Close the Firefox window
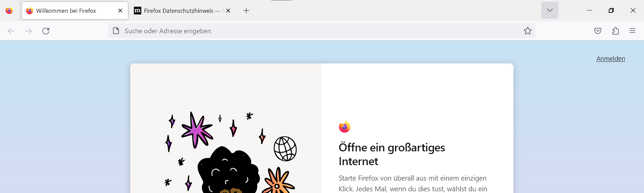This screenshot has height=193, width=644. tap(633, 10)
